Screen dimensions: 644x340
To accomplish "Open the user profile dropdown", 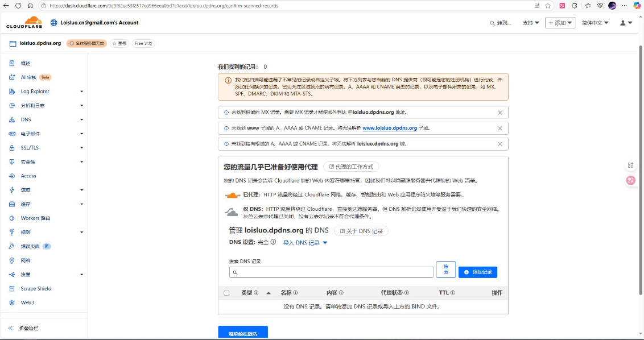I will (626, 23).
